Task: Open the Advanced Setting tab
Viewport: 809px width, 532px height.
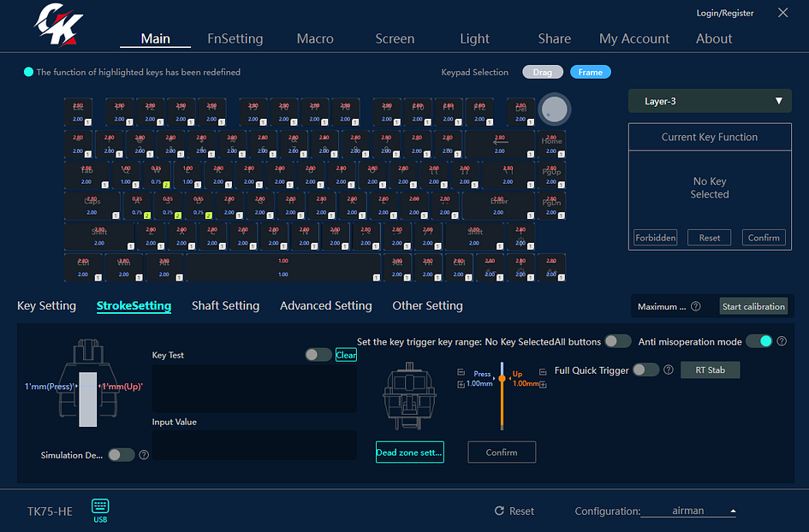Action: point(325,305)
